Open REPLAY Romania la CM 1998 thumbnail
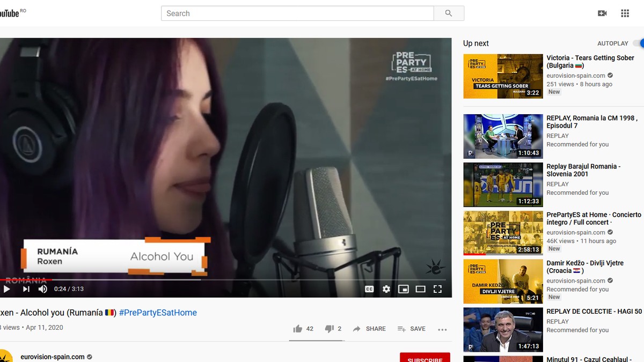The width and height of the screenshot is (644, 362). click(503, 136)
